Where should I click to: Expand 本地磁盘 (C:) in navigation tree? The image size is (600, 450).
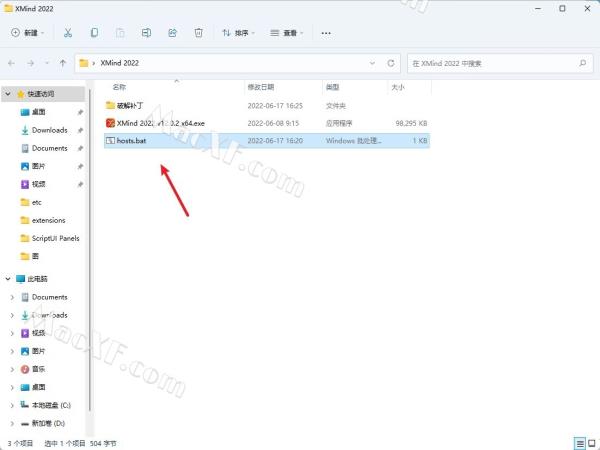click(12, 405)
